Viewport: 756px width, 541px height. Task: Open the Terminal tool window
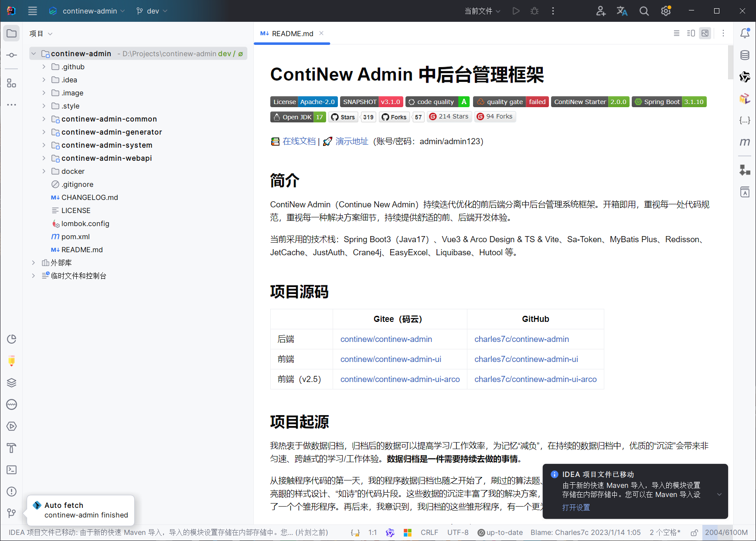point(12,470)
